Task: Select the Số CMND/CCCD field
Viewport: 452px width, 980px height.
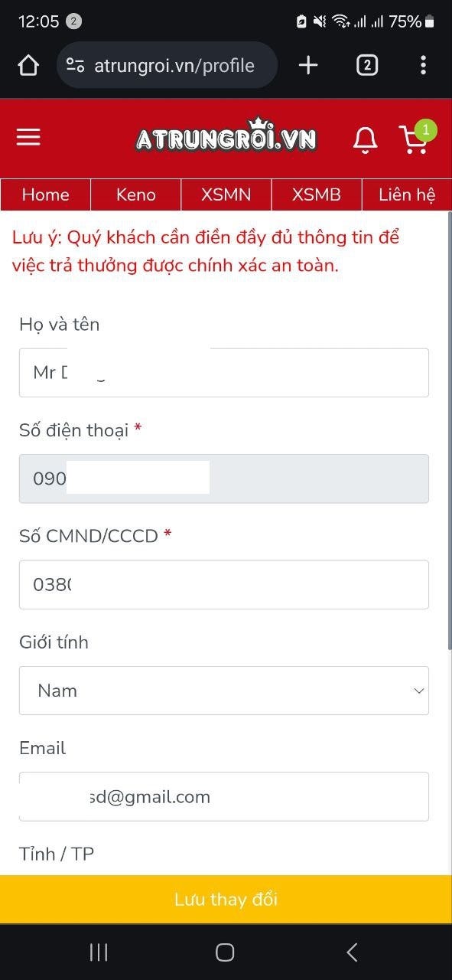Action: pos(224,584)
